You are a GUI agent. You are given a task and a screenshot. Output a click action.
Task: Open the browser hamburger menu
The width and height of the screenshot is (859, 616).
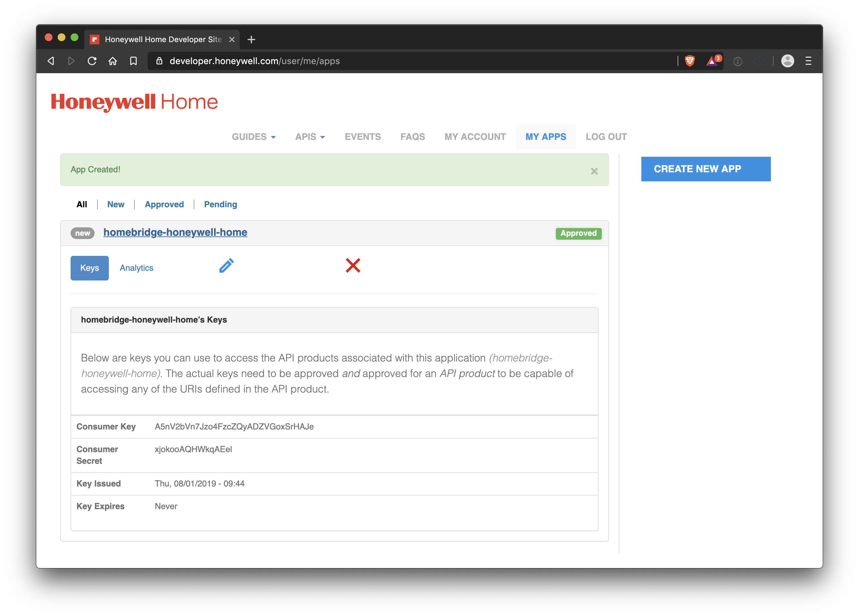808,61
